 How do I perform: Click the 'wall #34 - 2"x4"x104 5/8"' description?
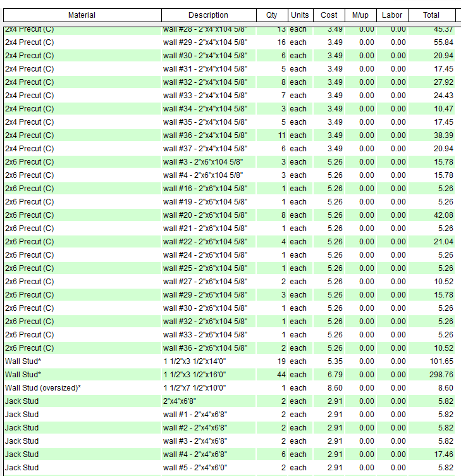tap(209, 109)
